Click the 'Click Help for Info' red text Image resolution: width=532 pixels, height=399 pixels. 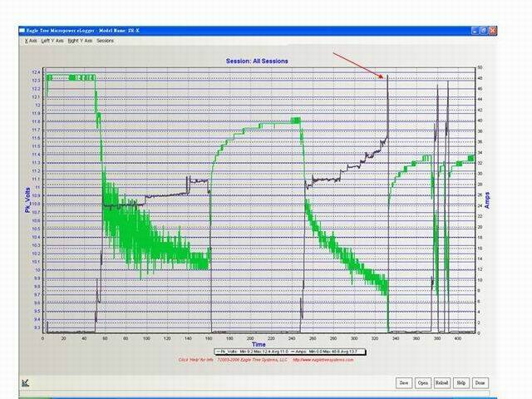pos(196,360)
